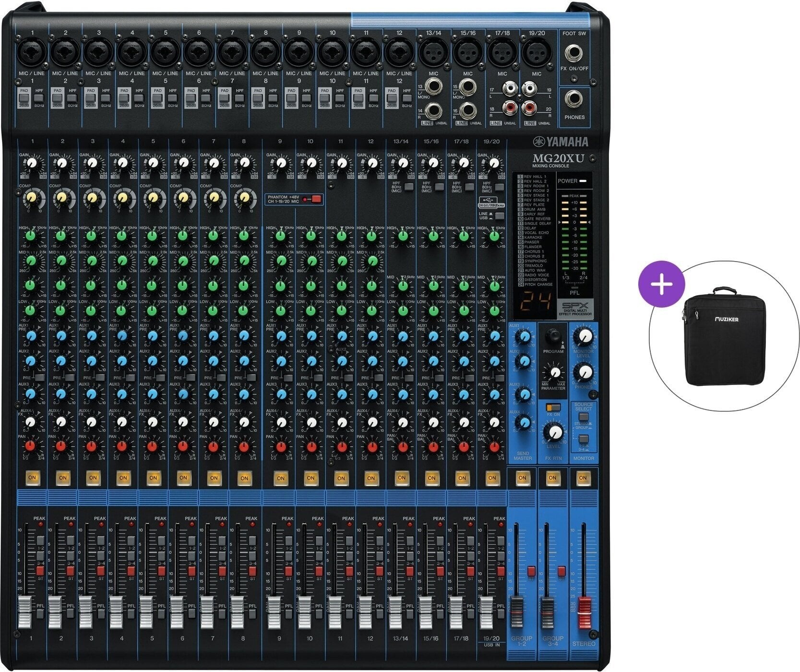Click the Group 1-2 ST button
Image resolution: width=800 pixels, height=672 pixels.
(x=531, y=571)
